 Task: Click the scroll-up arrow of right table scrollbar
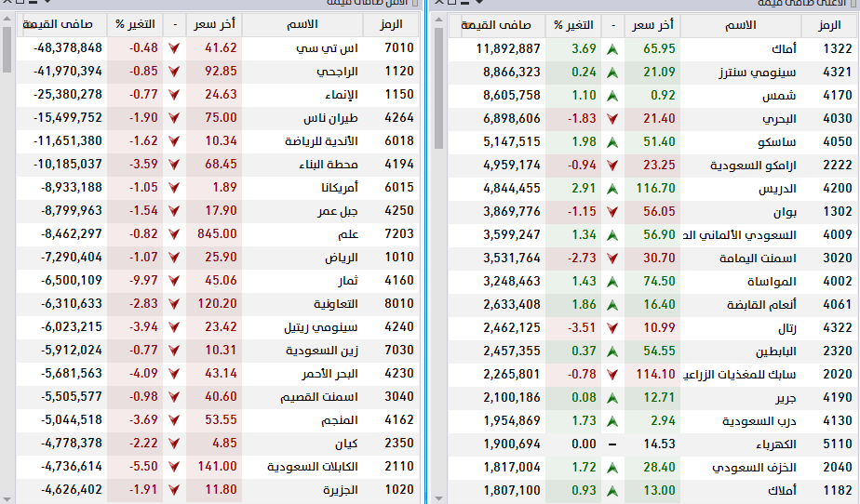tap(438, 20)
